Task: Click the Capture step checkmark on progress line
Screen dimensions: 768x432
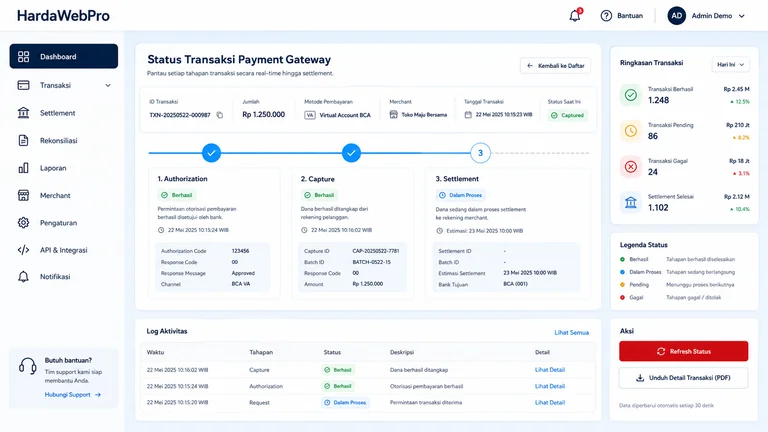Action: coord(351,153)
